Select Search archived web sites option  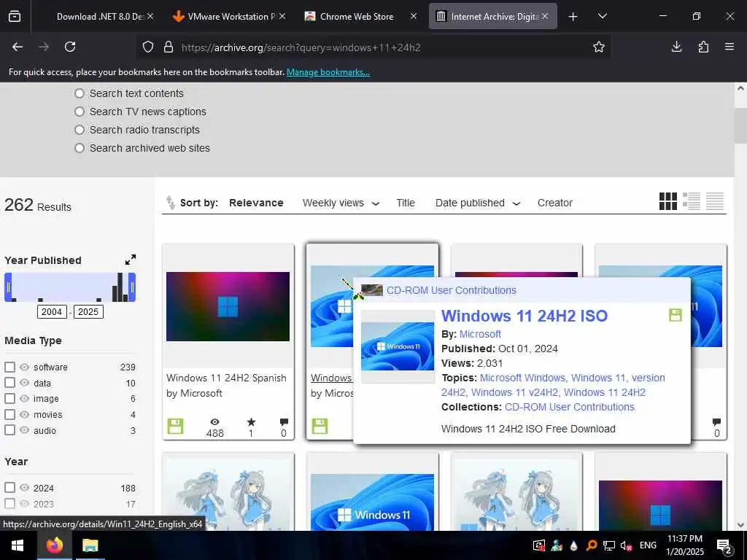coord(80,148)
